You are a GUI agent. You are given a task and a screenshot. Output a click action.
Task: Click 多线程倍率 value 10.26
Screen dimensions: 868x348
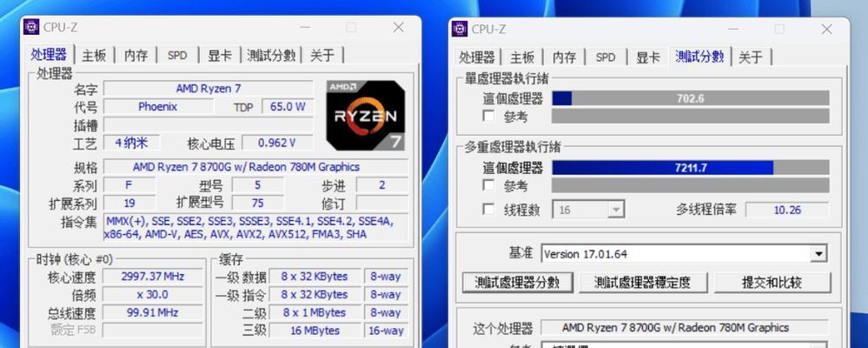coord(787,210)
